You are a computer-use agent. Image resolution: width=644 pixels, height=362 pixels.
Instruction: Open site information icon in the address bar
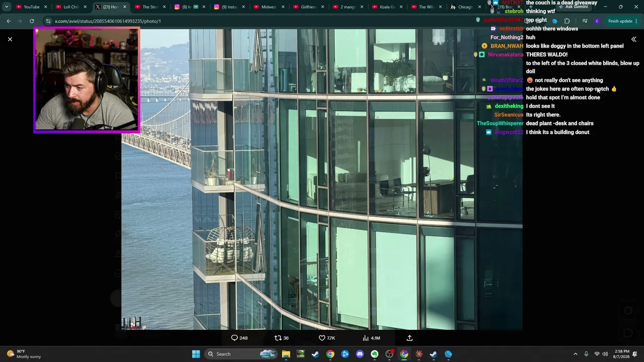[48, 21]
